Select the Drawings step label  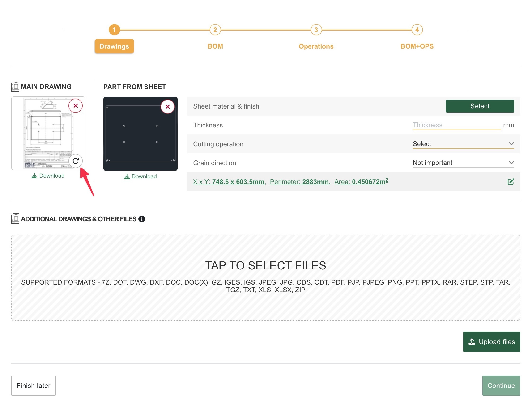(114, 46)
